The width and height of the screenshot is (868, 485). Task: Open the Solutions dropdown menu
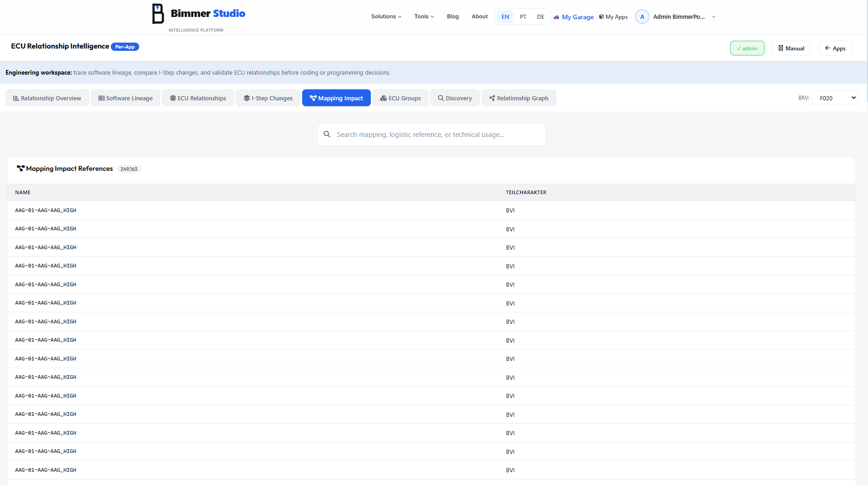(x=386, y=16)
